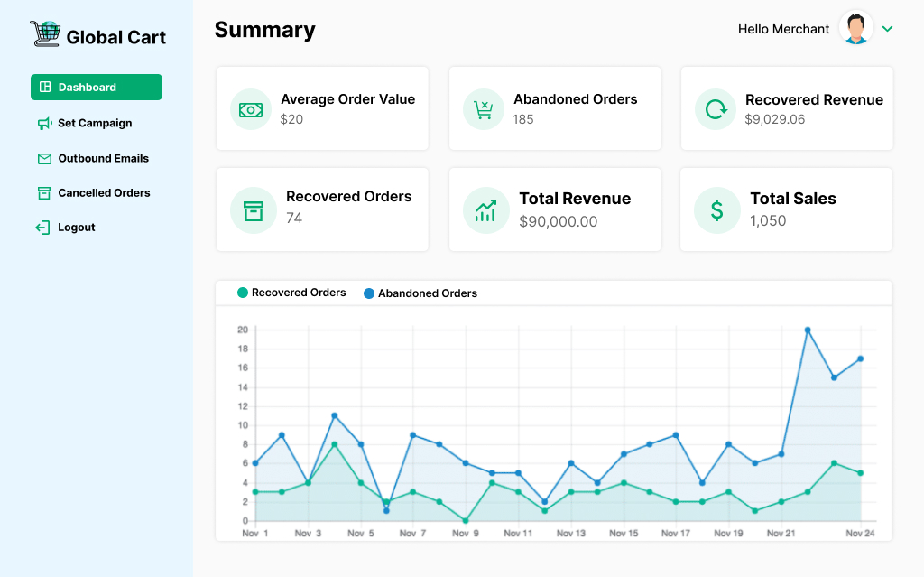Image resolution: width=924 pixels, height=577 pixels.
Task: Toggle Abandoned Orders series in chart legend
Action: tap(427, 293)
